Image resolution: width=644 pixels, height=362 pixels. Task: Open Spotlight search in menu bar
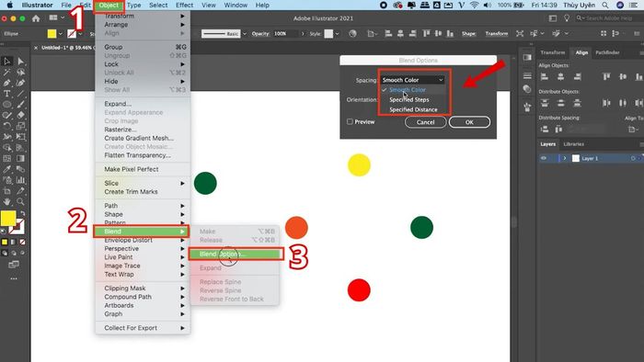[605, 5]
